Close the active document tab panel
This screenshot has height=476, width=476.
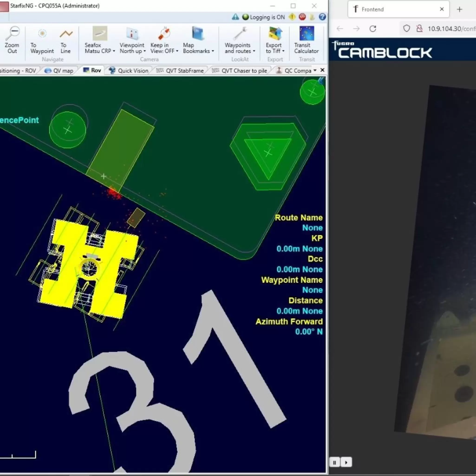pyautogui.click(x=322, y=70)
